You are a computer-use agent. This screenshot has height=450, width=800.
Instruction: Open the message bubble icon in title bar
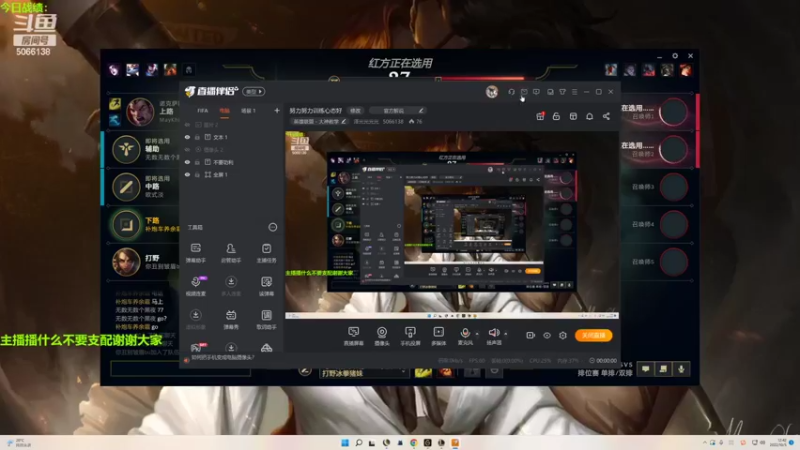coord(536,92)
